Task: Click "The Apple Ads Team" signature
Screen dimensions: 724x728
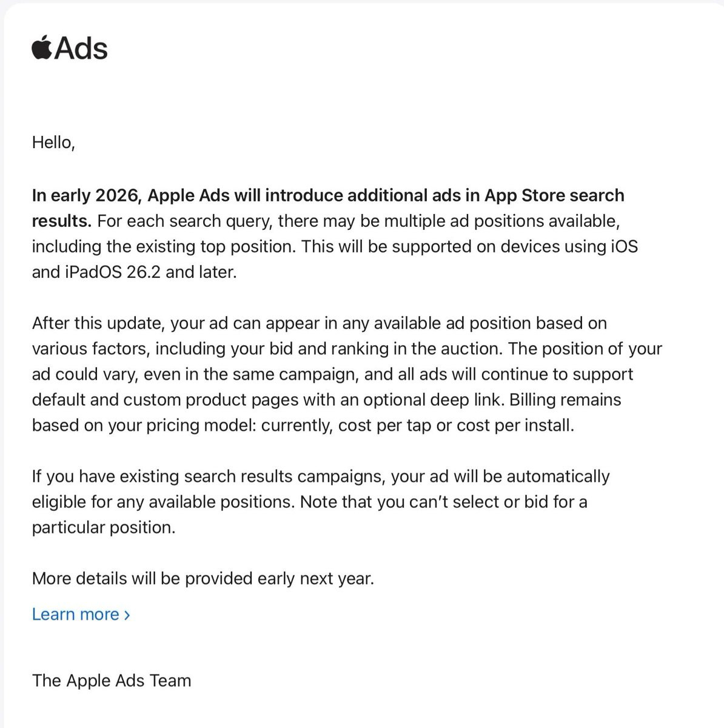Action: pyautogui.click(x=112, y=680)
